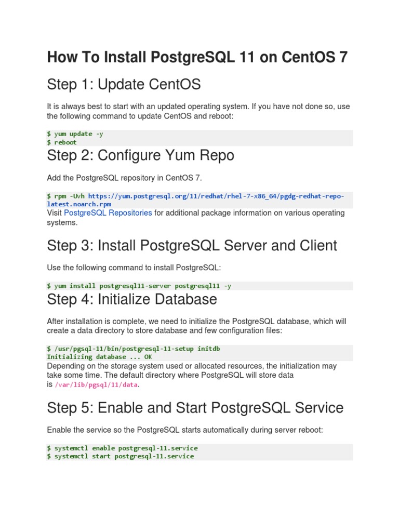Click the 'Step 4: Initialize Database' heading
The image size is (399, 532).
[x=132, y=299]
